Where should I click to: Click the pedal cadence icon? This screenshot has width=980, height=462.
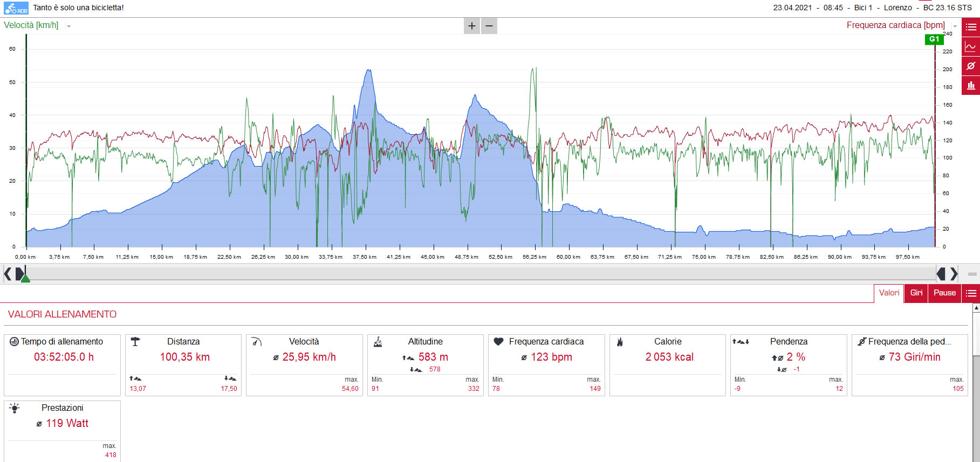point(862,341)
